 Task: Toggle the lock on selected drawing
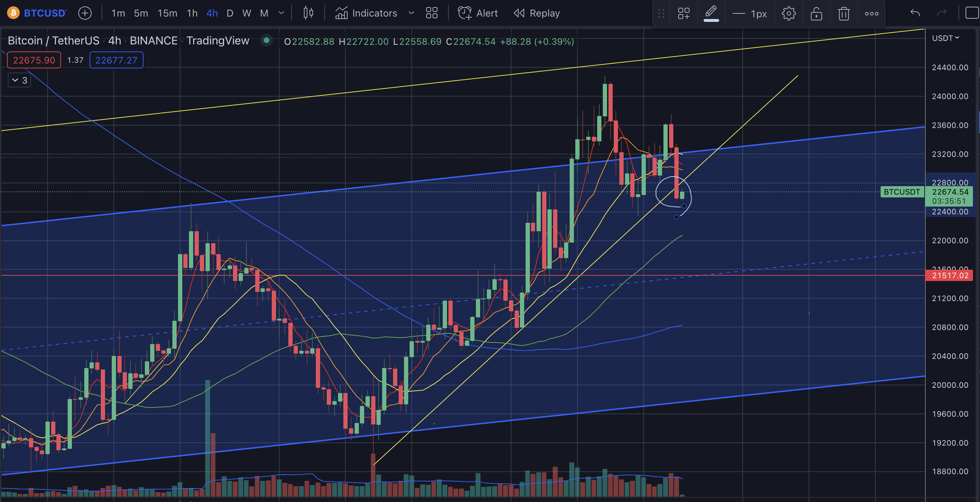pos(816,14)
